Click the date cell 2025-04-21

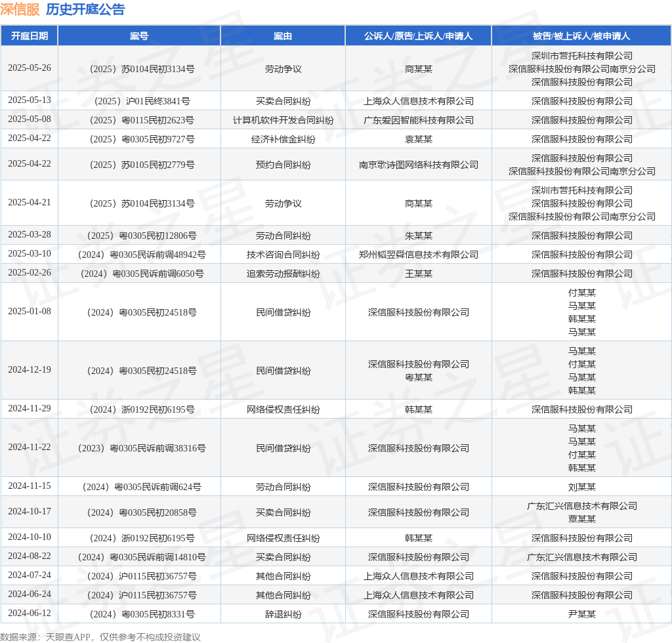click(29, 203)
